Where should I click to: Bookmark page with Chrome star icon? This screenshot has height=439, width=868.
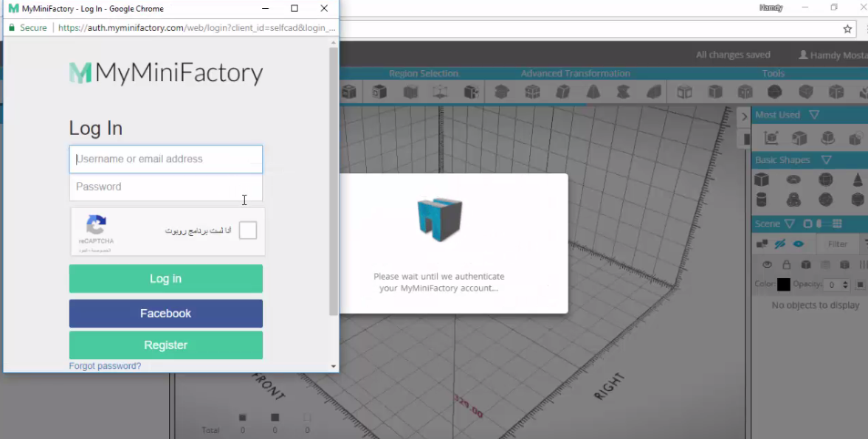pos(847,29)
